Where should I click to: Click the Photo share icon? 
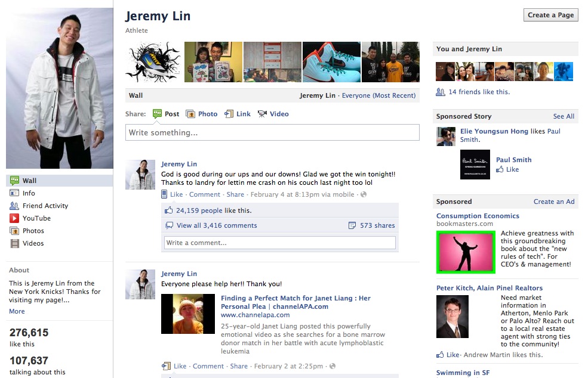(x=190, y=114)
